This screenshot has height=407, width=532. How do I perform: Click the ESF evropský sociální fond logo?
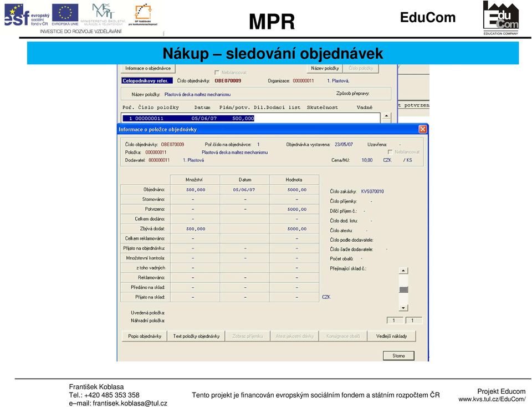(x=27, y=16)
